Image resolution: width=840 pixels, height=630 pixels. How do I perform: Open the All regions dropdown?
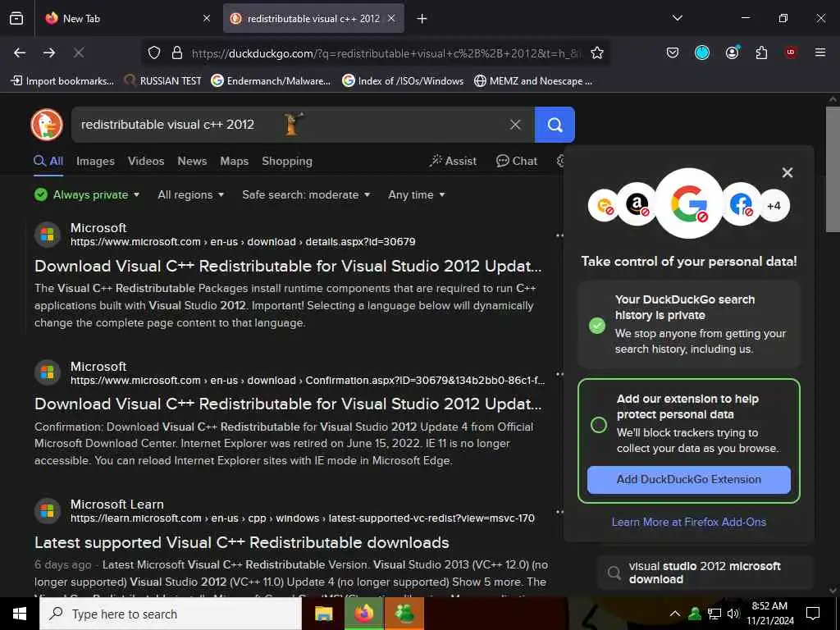point(190,195)
